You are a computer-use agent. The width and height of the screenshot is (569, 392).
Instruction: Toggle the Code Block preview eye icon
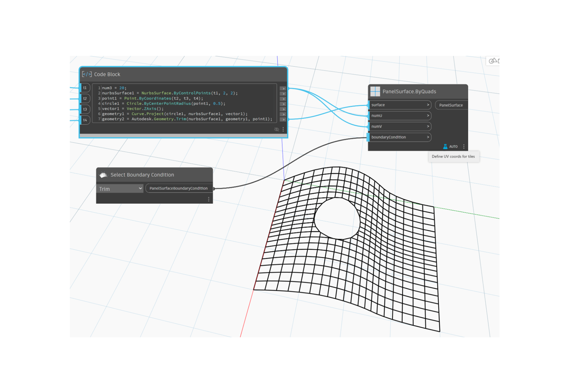(x=276, y=129)
